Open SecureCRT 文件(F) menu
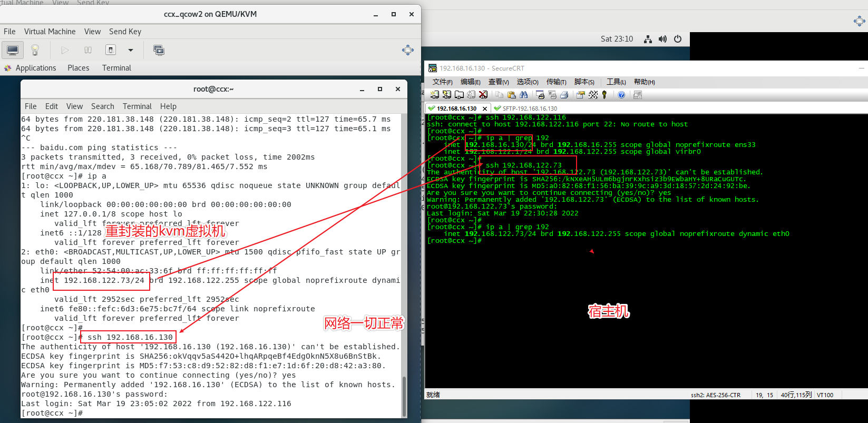Viewport: 868px width, 423px height. (x=442, y=82)
